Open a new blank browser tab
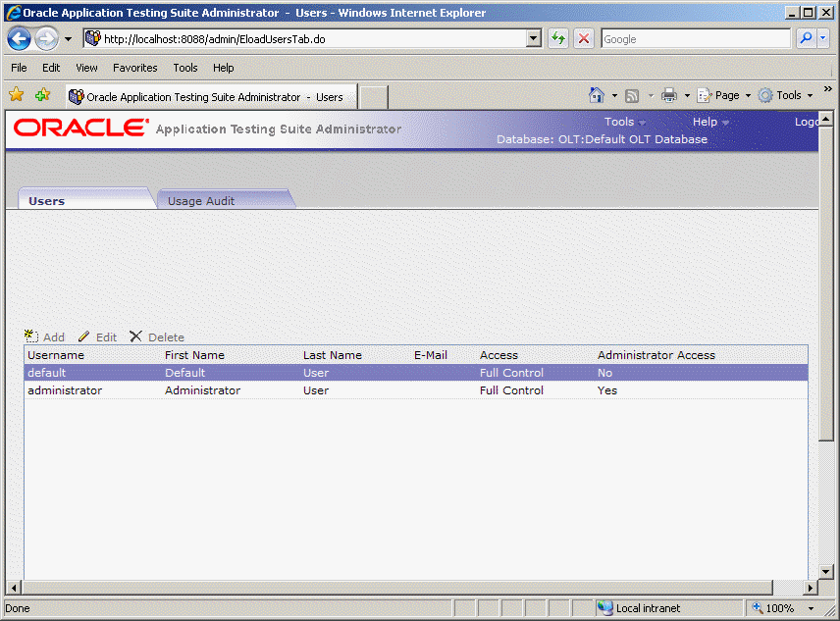 (373, 97)
